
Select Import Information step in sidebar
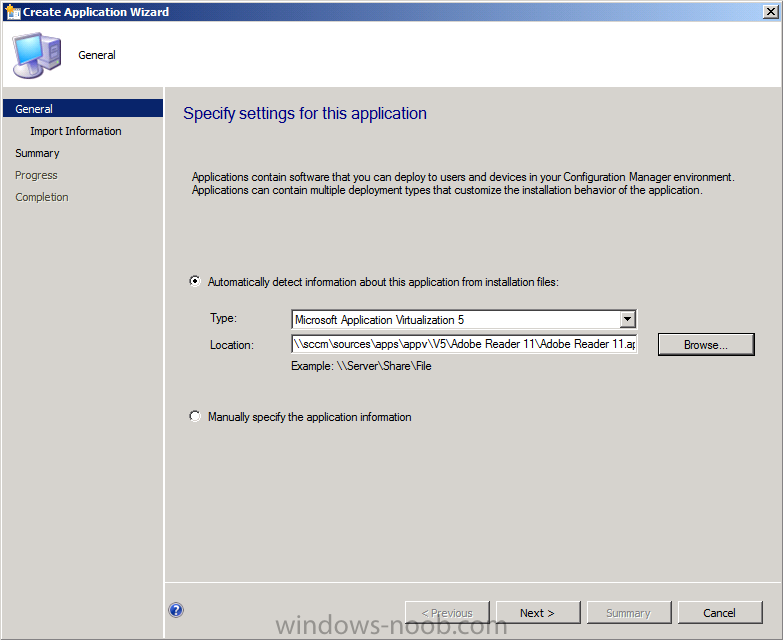pyautogui.click(x=76, y=131)
